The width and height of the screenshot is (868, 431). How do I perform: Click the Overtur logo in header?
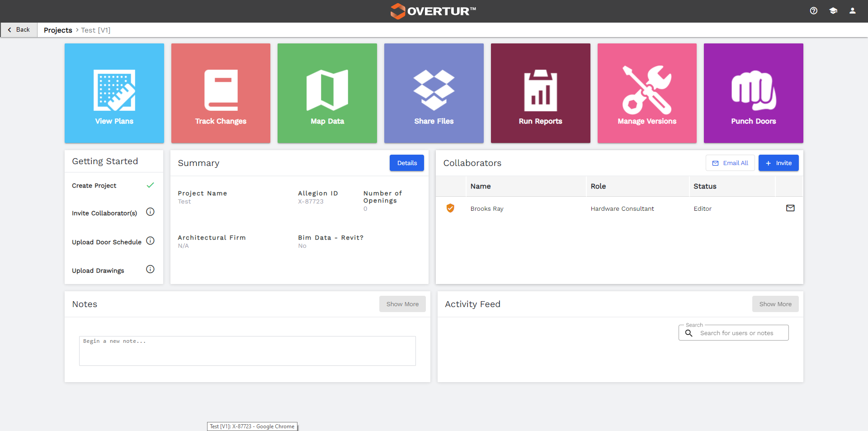(433, 11)
